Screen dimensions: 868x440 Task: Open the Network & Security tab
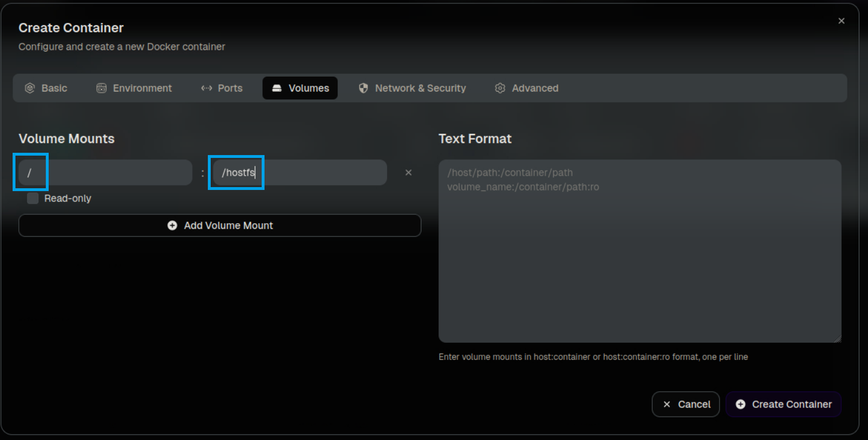click(x=412, y=88)
